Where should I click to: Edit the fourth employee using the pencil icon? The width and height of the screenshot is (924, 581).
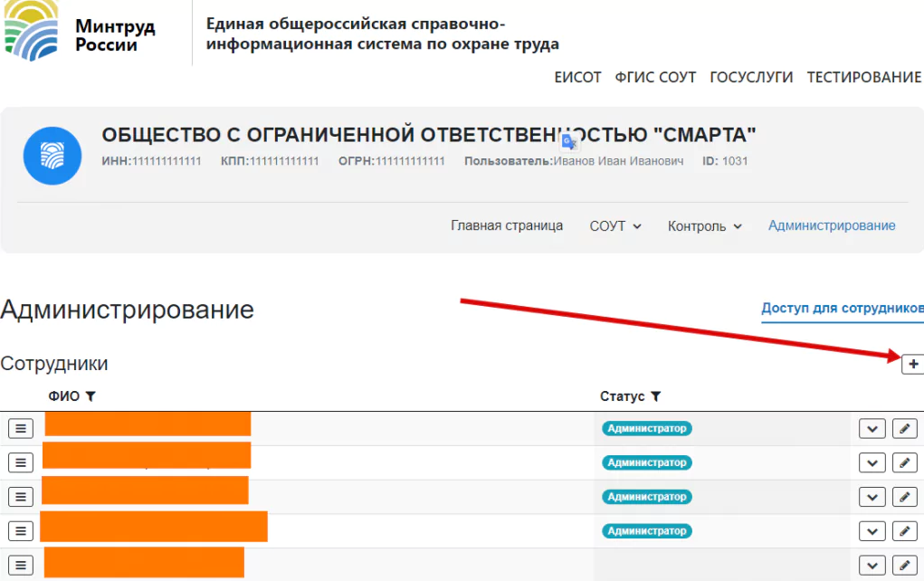point(905,531)
